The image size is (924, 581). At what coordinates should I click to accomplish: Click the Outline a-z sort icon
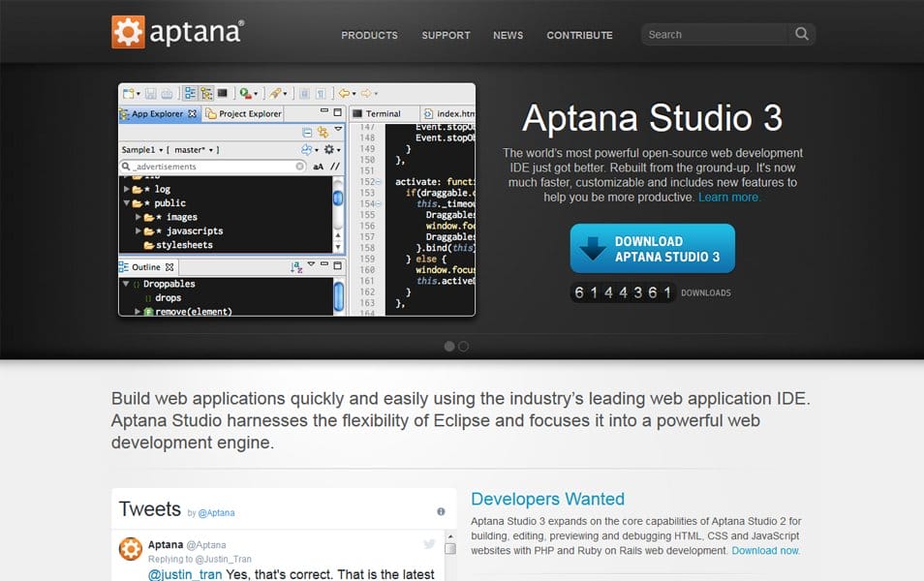pyautogui.click(x=296, y=267)
